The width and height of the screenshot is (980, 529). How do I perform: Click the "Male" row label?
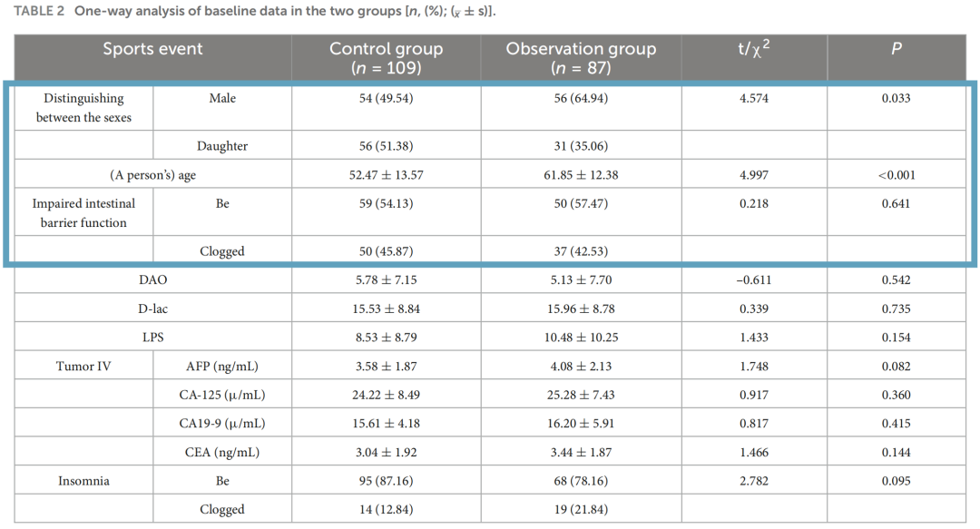(x=222, y=98)
